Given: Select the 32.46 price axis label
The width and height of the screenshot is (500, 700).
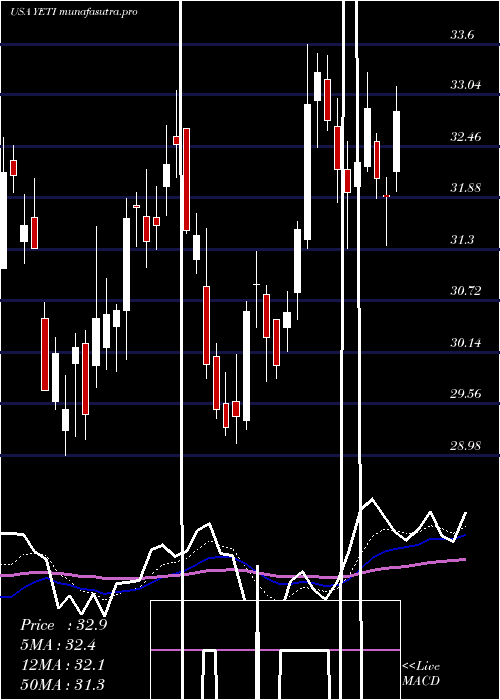Looking at the screenshot, I should click(x=466, y=137).
